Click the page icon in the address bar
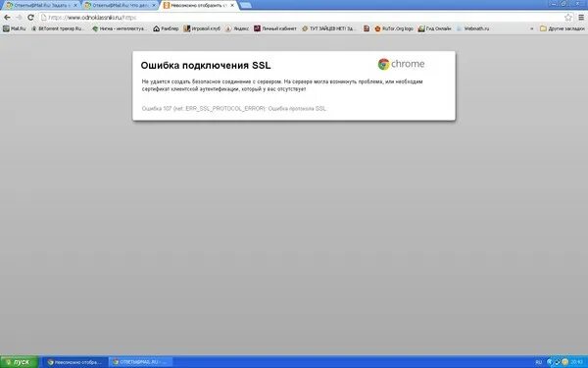588x368 pixels. [43, 18]
